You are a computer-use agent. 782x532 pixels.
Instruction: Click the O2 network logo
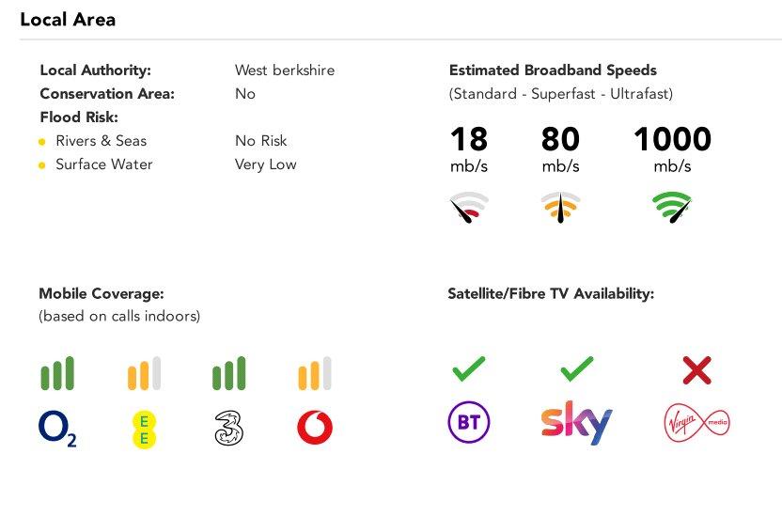57,429
